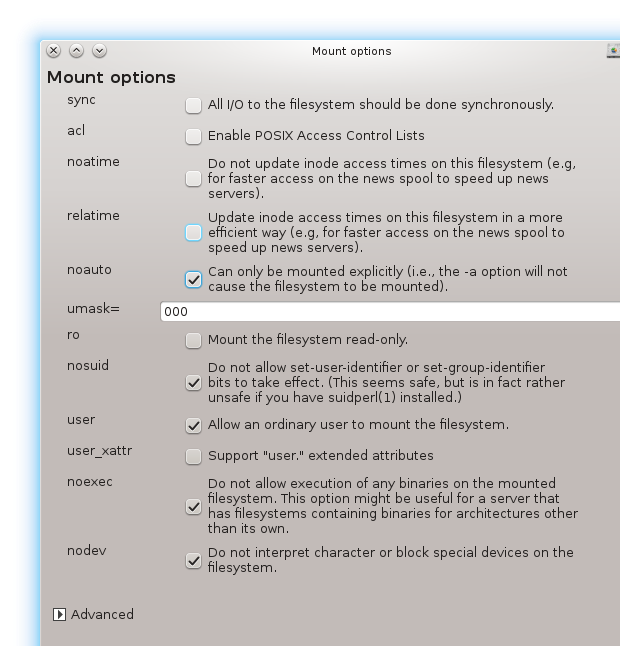620x646 pixels.
Task: Click the umask= input field
Action: pos(390,311)
